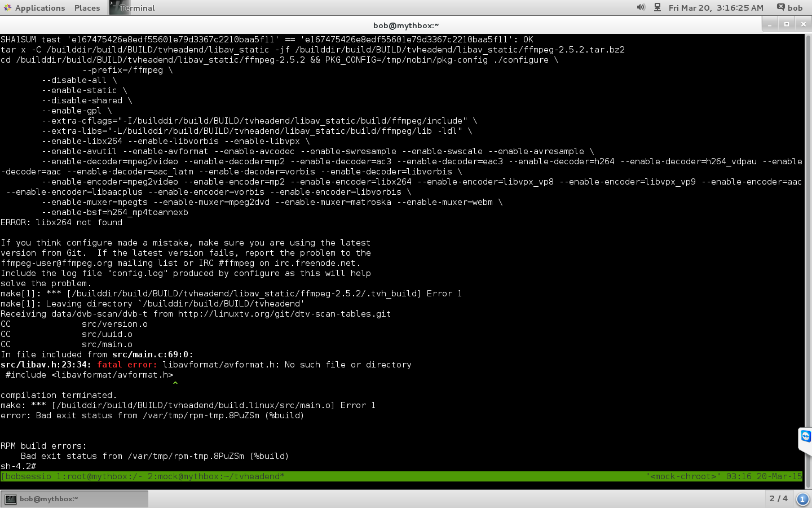This screenshot has width=812, height=508.
Task: Click the sh-4.2# shell prompt
Action: tap(18, 466)
